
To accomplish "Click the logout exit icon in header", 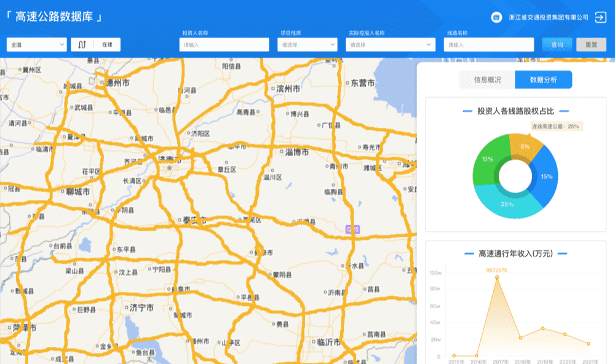I will 600,18.
